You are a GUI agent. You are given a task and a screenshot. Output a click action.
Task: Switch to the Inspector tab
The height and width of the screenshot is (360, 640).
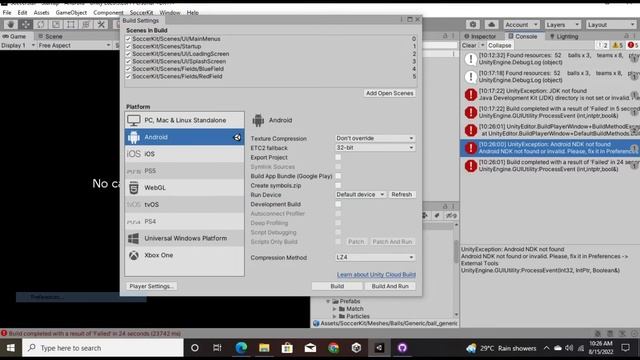(480, 36)
